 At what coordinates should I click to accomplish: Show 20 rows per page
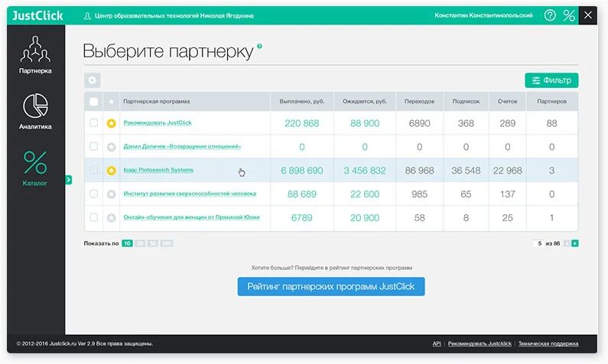(141, 243)
